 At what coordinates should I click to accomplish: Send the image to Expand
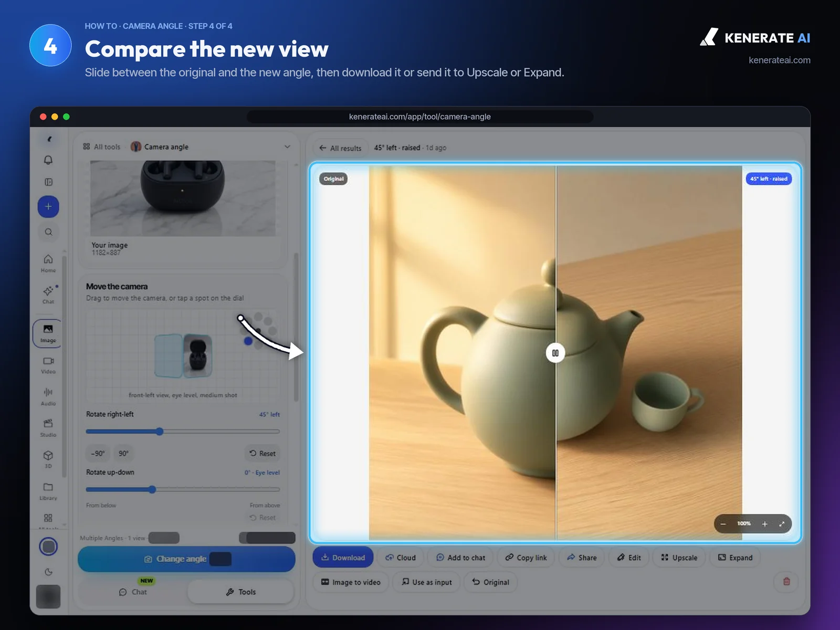coord(735,558)
